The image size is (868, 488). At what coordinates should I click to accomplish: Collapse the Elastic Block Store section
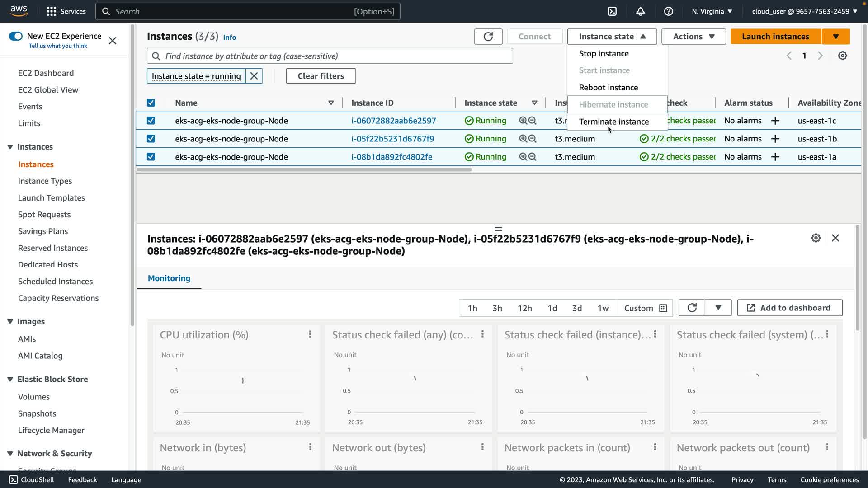click(x=10, y=379)
